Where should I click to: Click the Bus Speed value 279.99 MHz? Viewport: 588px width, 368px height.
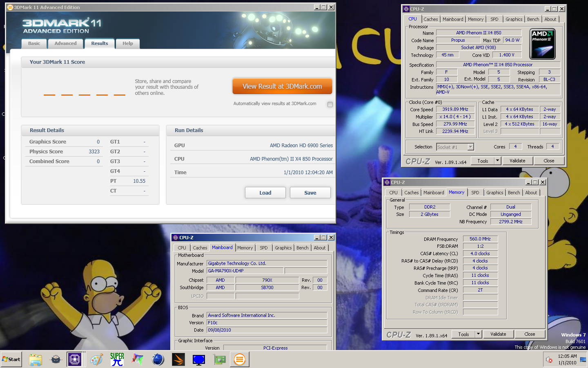click(x=455, y=124)
